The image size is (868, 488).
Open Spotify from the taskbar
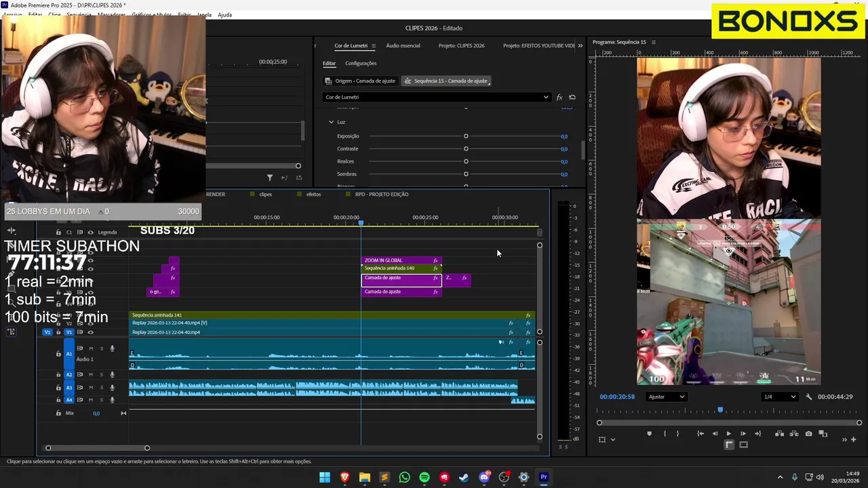click(x=425, y=477)
